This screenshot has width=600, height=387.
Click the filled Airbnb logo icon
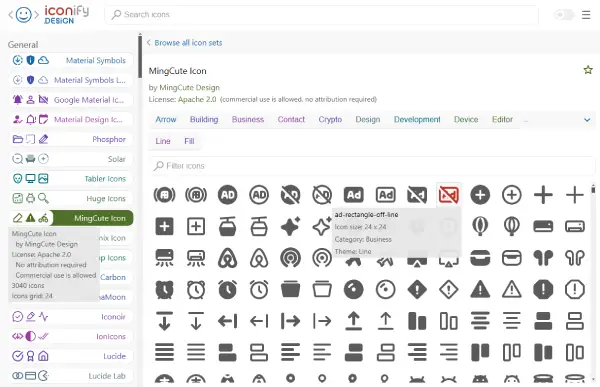[x=227, y=258]
